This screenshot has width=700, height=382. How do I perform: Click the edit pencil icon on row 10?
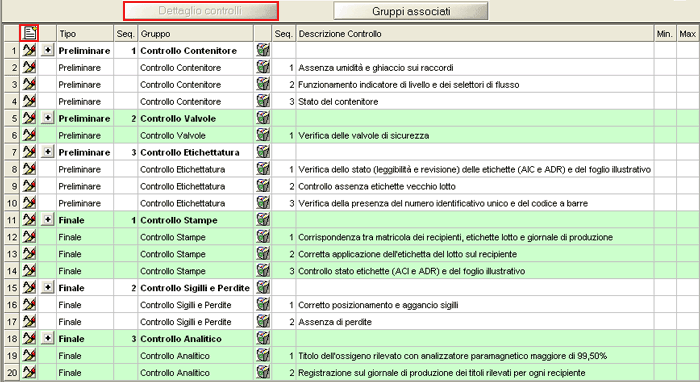(x=29, y=203)
